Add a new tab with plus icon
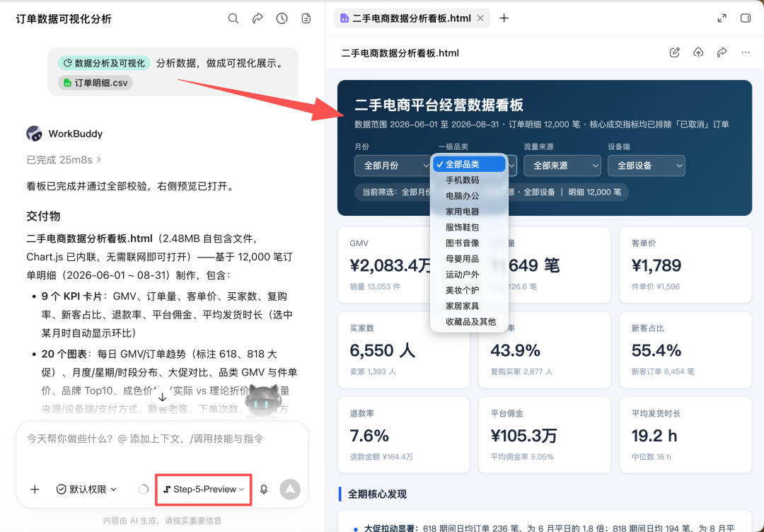The height and width of the screenshot is (532, 764). (504, 18)
